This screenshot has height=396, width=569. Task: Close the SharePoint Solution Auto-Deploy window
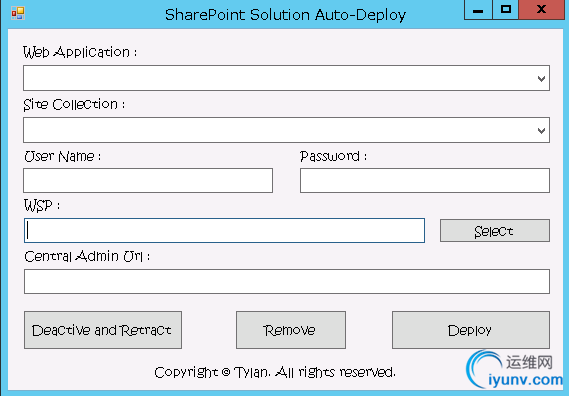click(541, 10)
